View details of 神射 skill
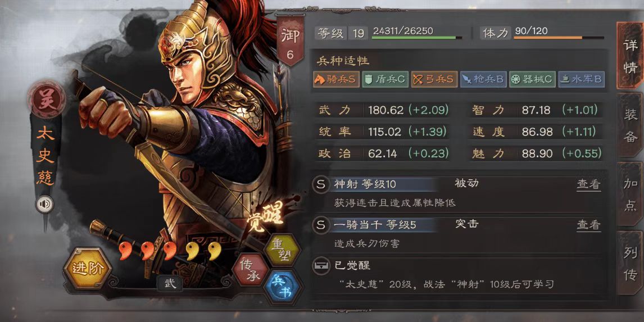Screen dimensions: 644x322 coord(588,184)
